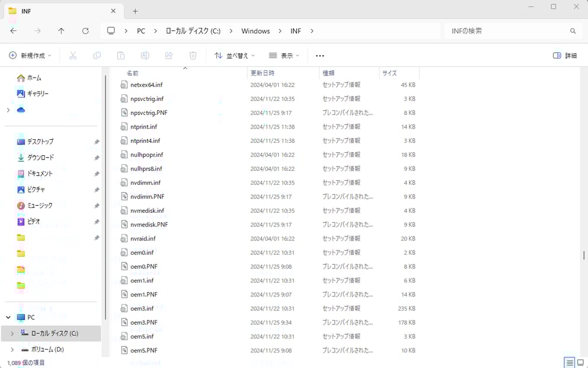Collapse the PC tree node
The width and height of the screenshot is (588, 368).
(8, 318)
